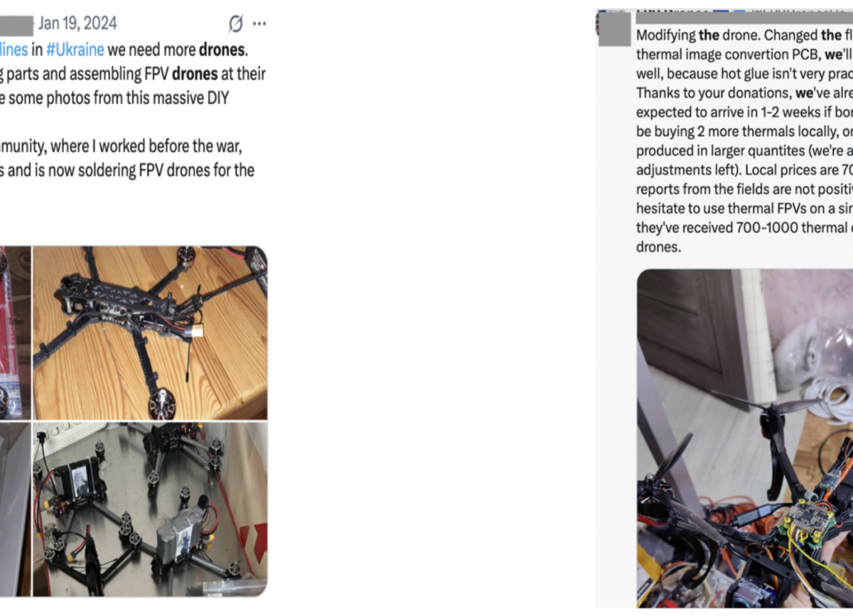Click the redacted profile avatar of right post

tap(614, 28)
